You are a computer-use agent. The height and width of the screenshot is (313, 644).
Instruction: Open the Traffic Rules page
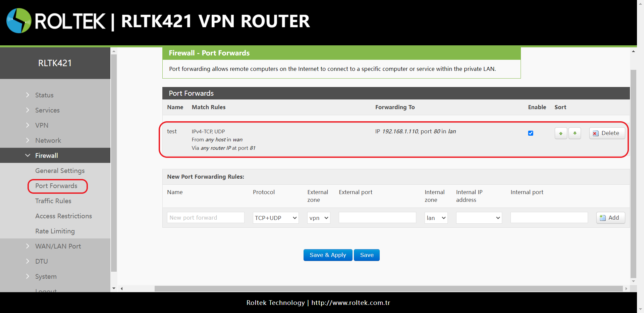53,201
